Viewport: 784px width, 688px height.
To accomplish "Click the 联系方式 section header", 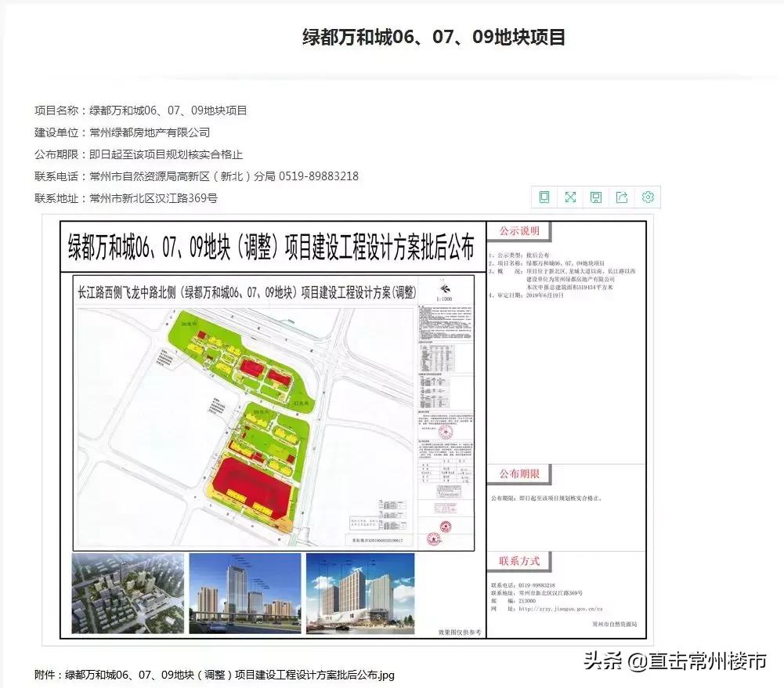I will pos(519,561).
